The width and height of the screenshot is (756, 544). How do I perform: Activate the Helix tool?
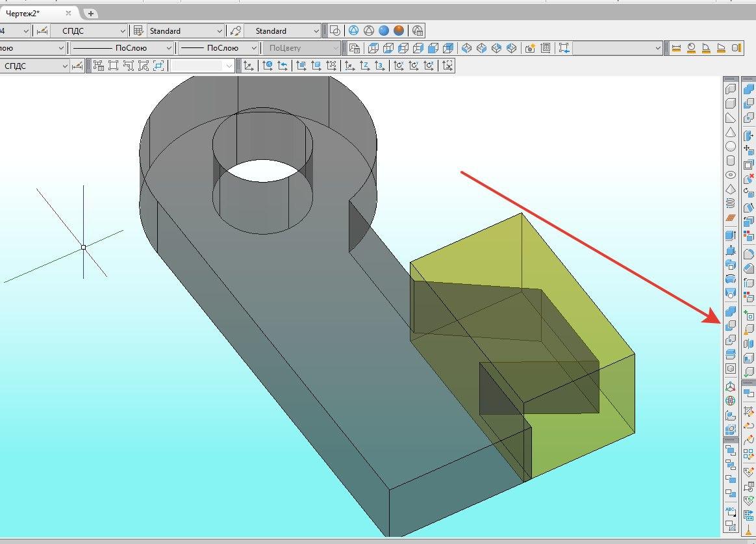click(x=730, y=203)
